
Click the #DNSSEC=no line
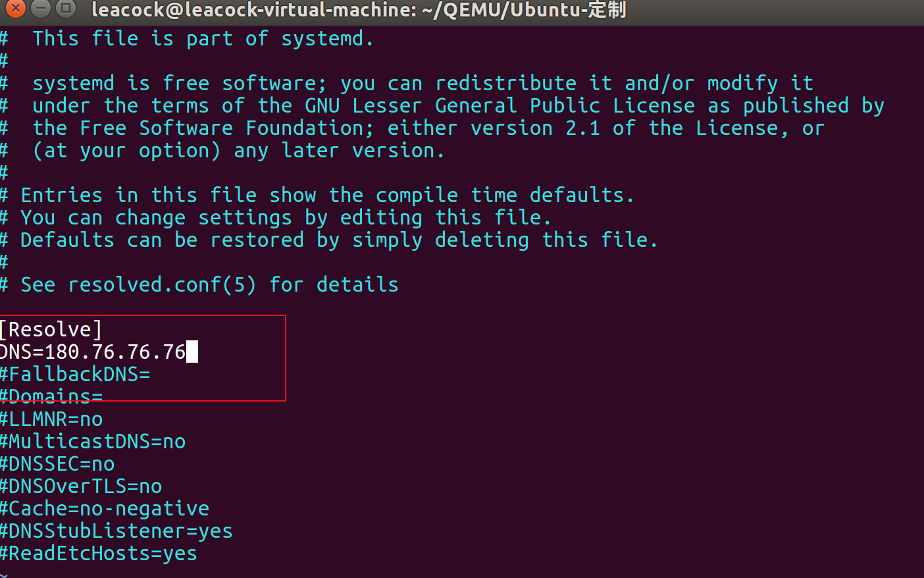[x=57, y=463]
